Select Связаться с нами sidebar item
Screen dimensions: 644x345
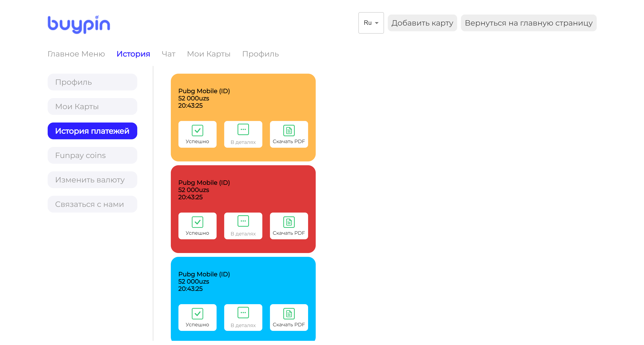[92, 204]
